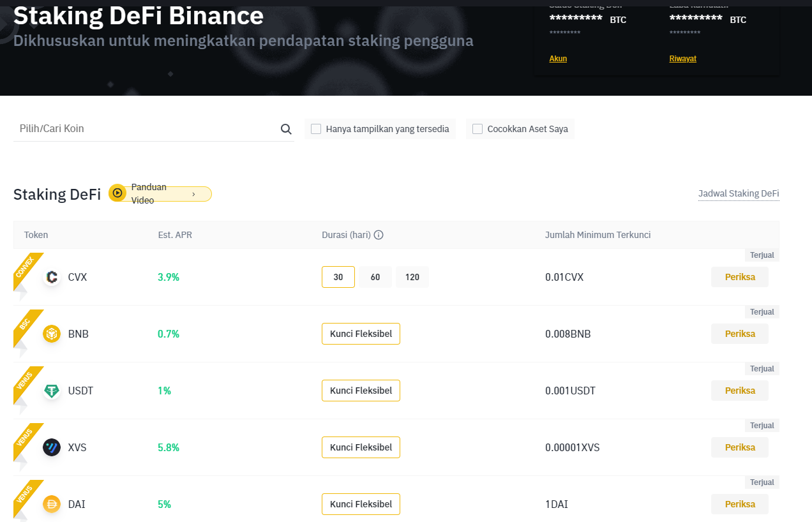Image resolution: width=812 pixels, height=522 pixels.
Task: Choose 120-day duration for CVX
Action: [412, 278]
